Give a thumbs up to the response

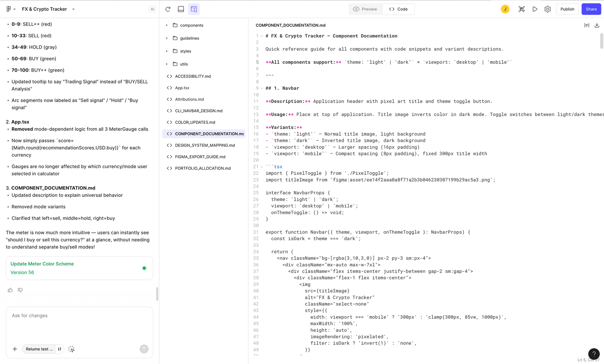point(10,290)
